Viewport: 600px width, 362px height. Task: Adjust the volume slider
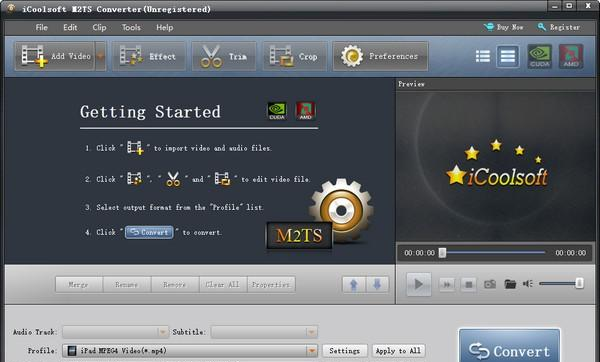561,284
